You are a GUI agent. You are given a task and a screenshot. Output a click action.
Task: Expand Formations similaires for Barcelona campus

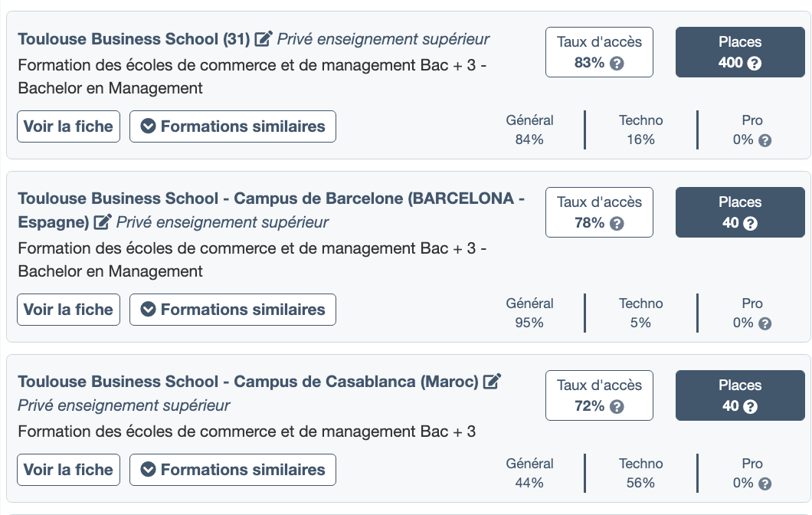[x=233, y=310]
